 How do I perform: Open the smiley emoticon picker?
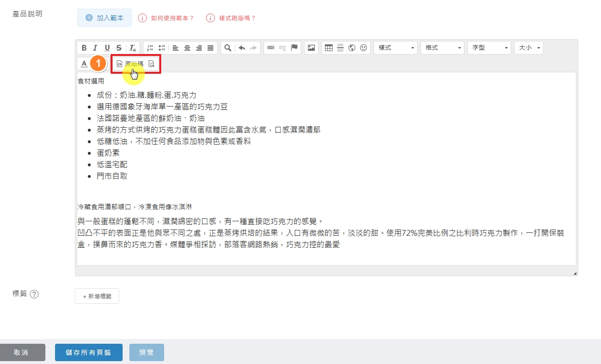point(363,48)
